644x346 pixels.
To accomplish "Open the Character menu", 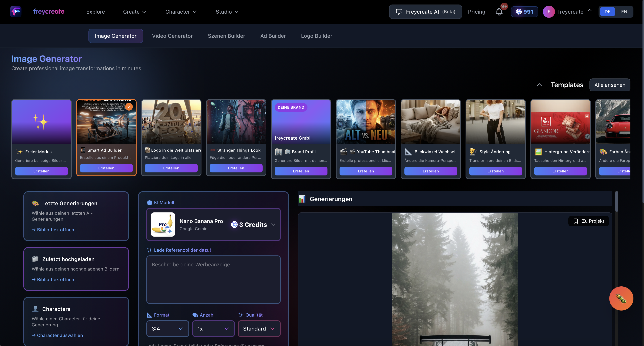I will (181, 12).
